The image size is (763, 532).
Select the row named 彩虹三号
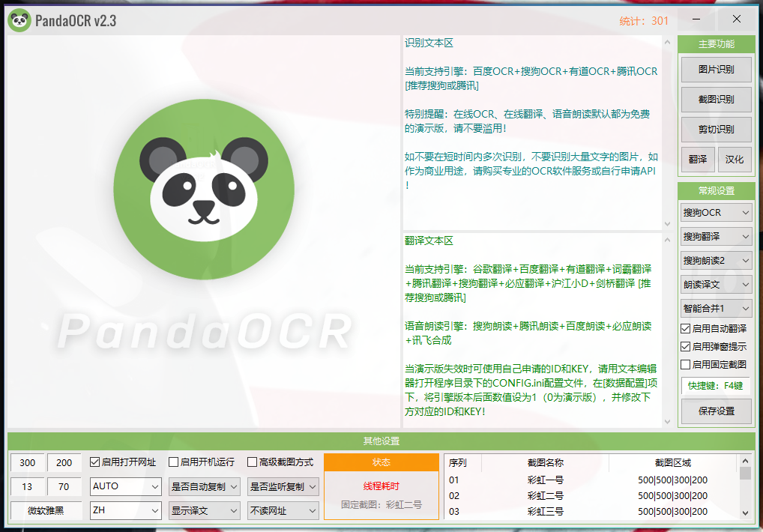(x=591, y=512)
